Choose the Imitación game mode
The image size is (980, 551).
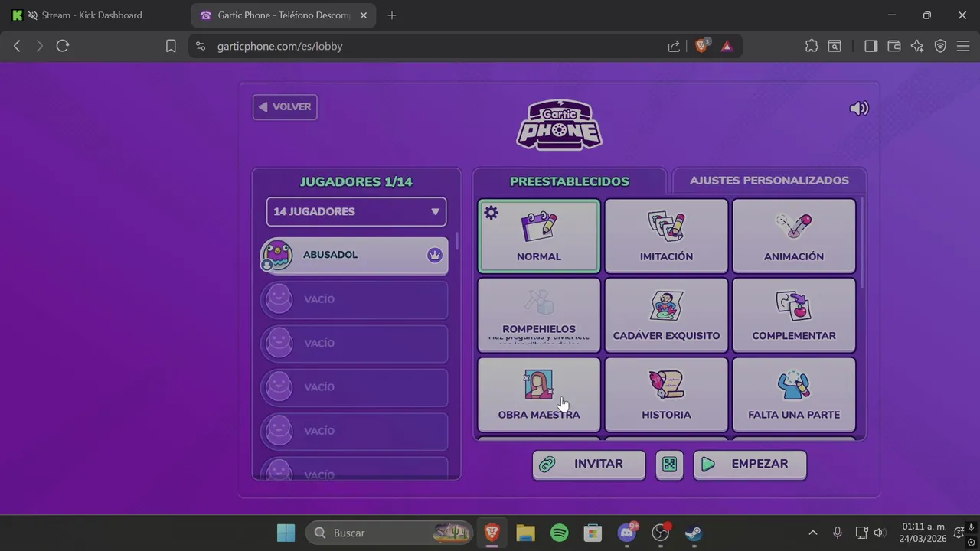coord(666,236)
